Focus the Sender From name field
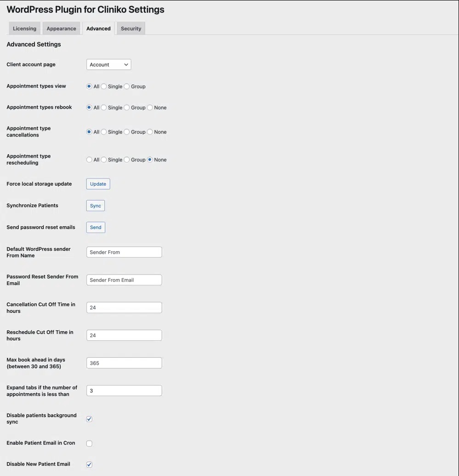The image size is (459, 476). 124,252
